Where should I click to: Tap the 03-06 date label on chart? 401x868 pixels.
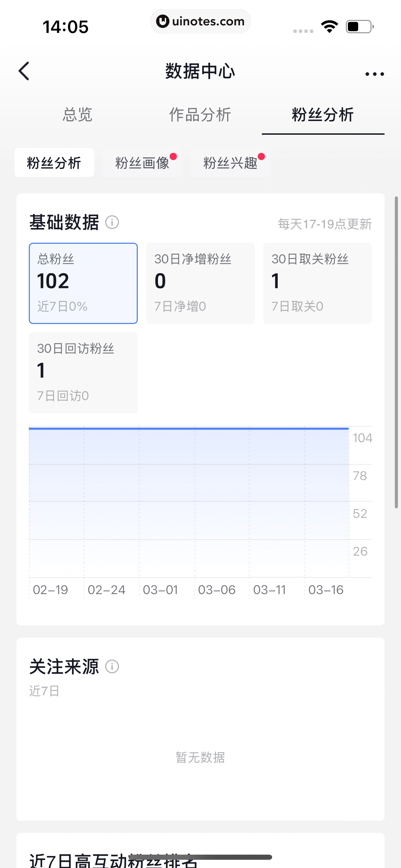click(x=217, y=590)
